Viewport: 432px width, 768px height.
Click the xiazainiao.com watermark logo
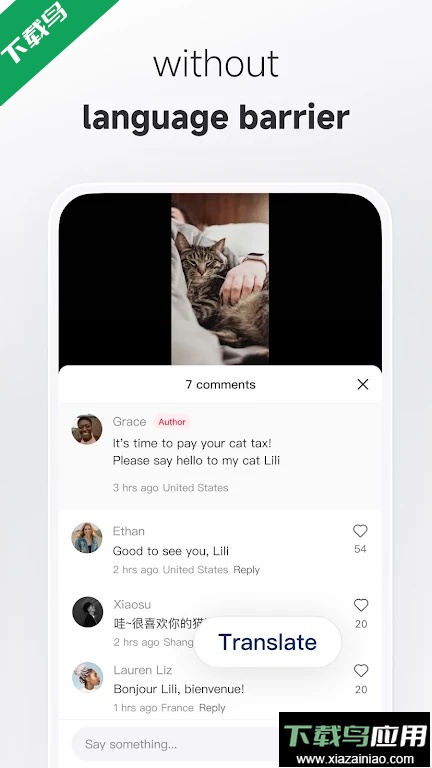click(x=355, y=740)
